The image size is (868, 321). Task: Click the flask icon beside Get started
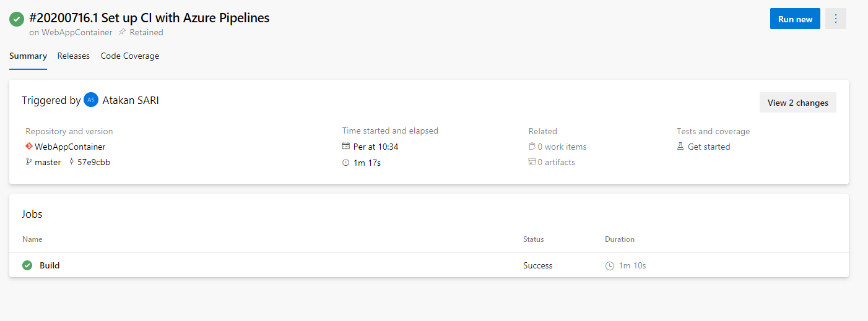coord(680,147)
